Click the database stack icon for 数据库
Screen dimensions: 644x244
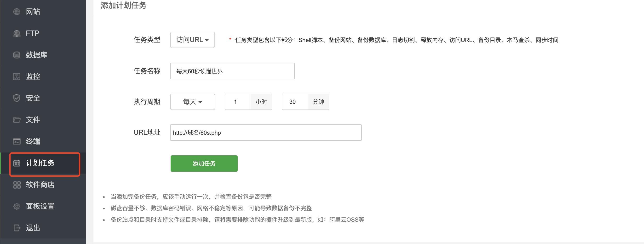tap(17, 55)
